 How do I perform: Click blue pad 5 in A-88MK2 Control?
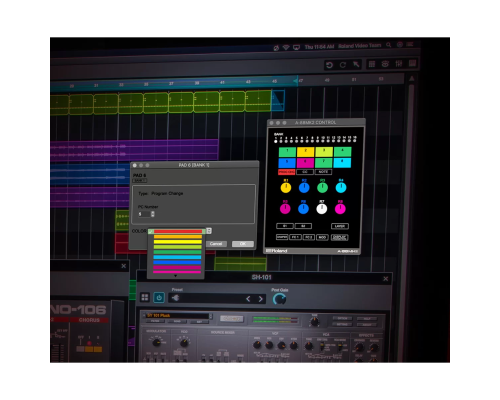point(287,163)
